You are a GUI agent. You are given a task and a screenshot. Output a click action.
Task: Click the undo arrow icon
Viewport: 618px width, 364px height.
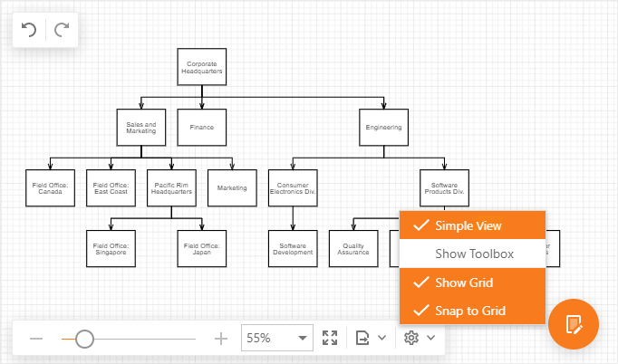(x=29, y=30)
